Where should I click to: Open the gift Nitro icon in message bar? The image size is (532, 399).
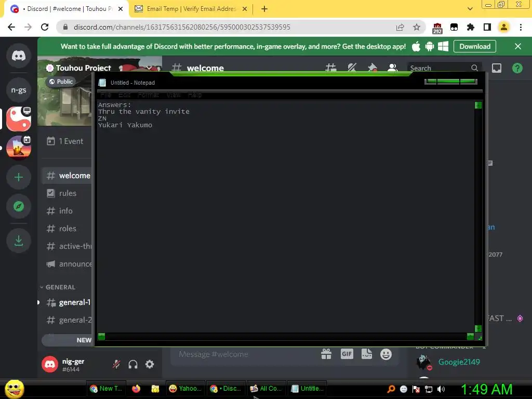[326, 354]
